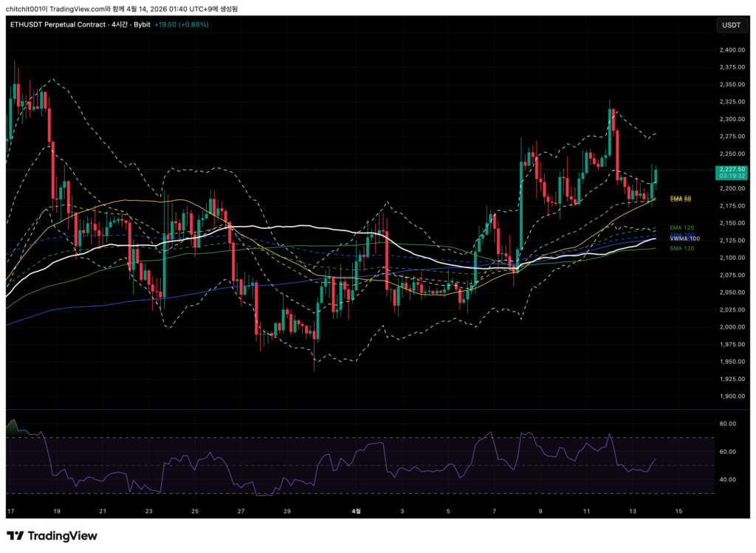Viewport: 756px width, 553px height.
Task: Click date 27 on the time axis
Action: click(241, 511)
